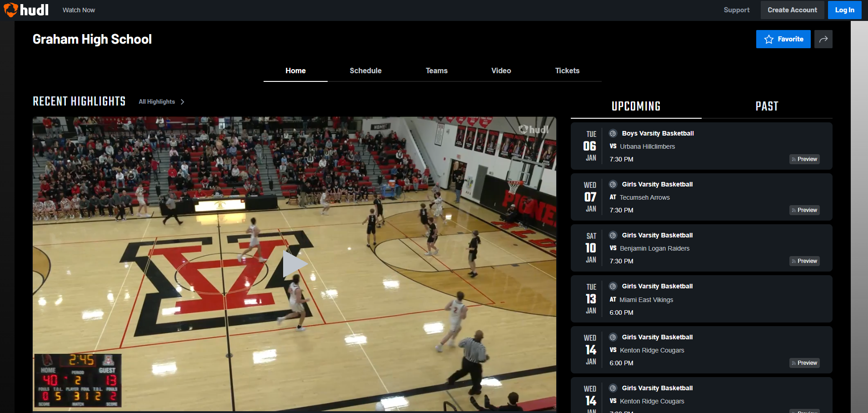Click the Recent Highlights heading

pos(79,101)
